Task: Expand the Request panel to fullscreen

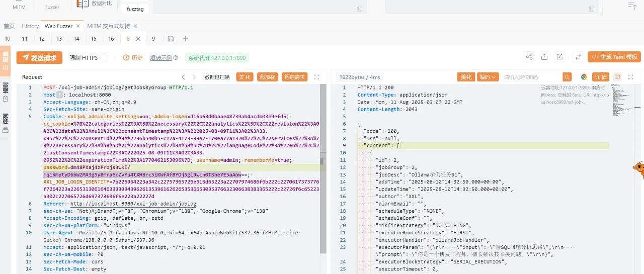Action: (x=316, y=77)
